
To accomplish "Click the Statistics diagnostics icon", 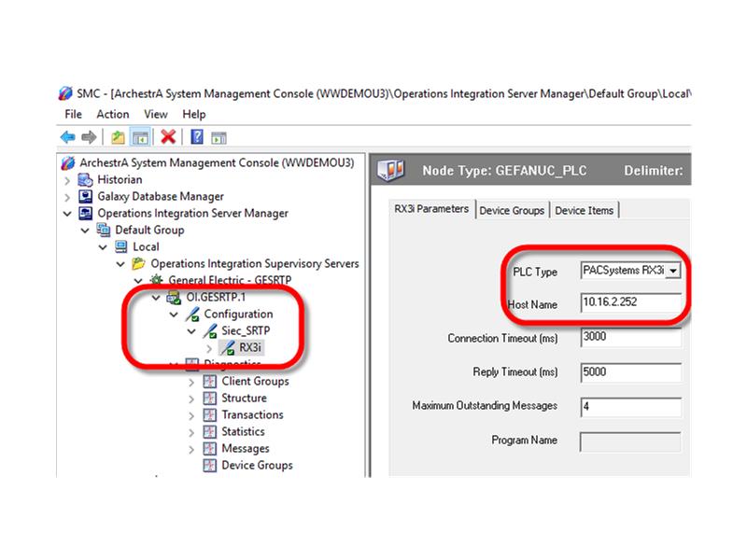I will click(209, 431).
